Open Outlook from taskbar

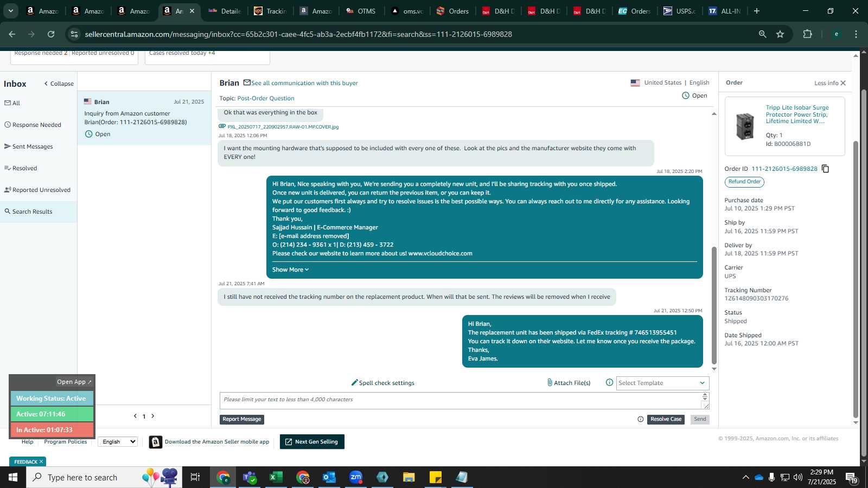point(329,477)
